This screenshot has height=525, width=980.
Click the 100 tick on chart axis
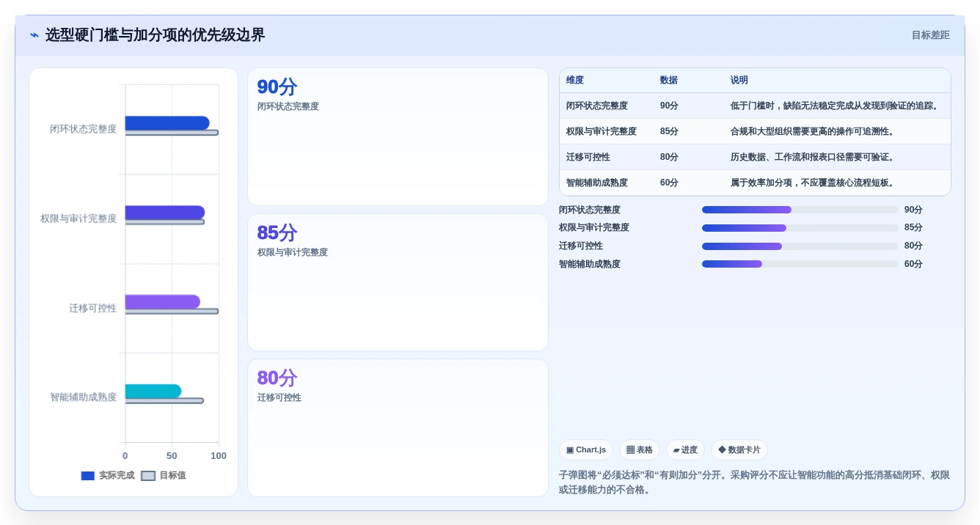click(219, 456)
